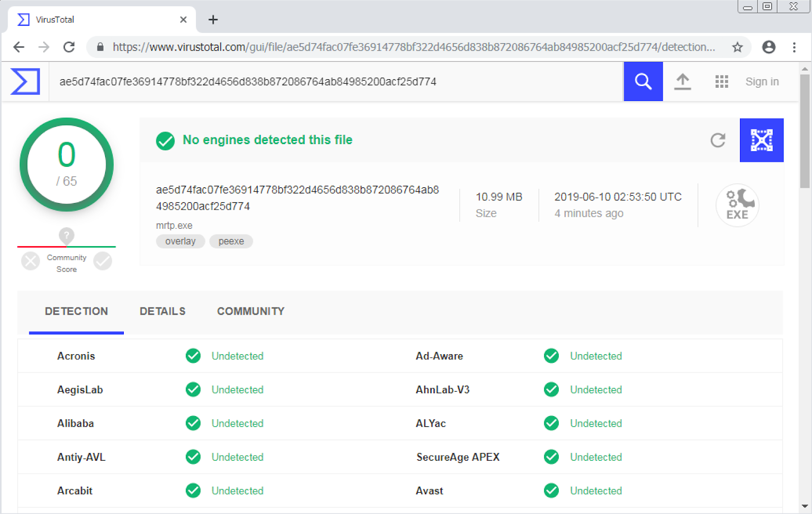The image size is (812, 514).
Task: Click the Arcabit engine name
Action: pyautogui.click(x=75, y=491)
